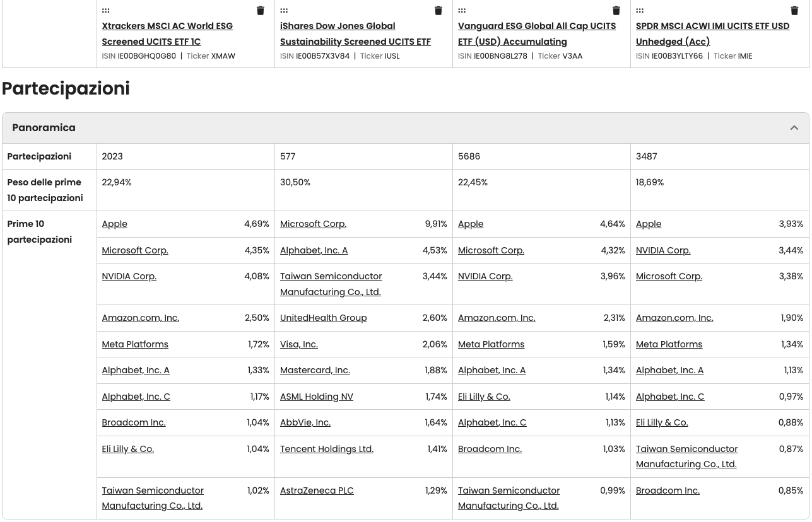
Task: Click drag handle above SPDR MSCI ETF
Action: [x=640, y=11]
